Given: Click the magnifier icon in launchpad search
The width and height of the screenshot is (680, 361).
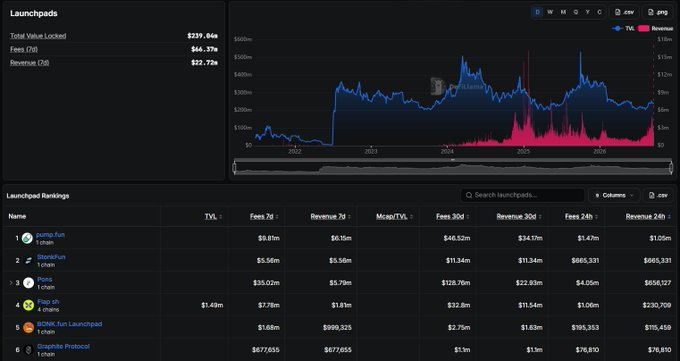Looking at the screenshot, I should [469, 195].
